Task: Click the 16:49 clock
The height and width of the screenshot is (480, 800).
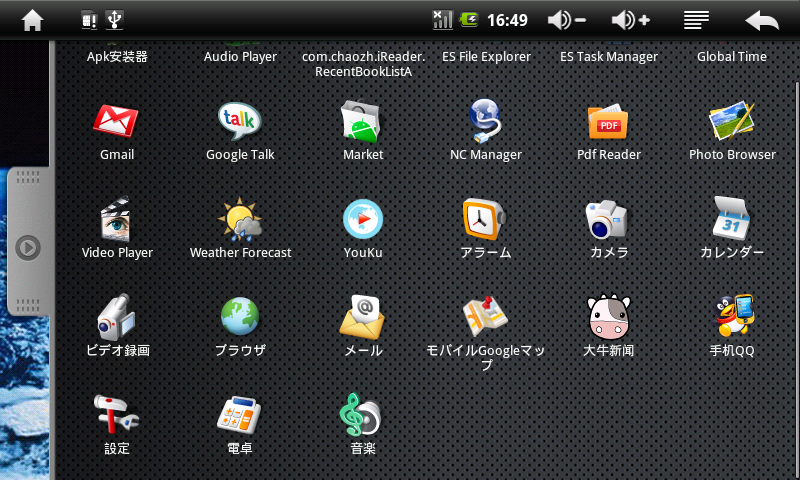Action: point(507,20)
